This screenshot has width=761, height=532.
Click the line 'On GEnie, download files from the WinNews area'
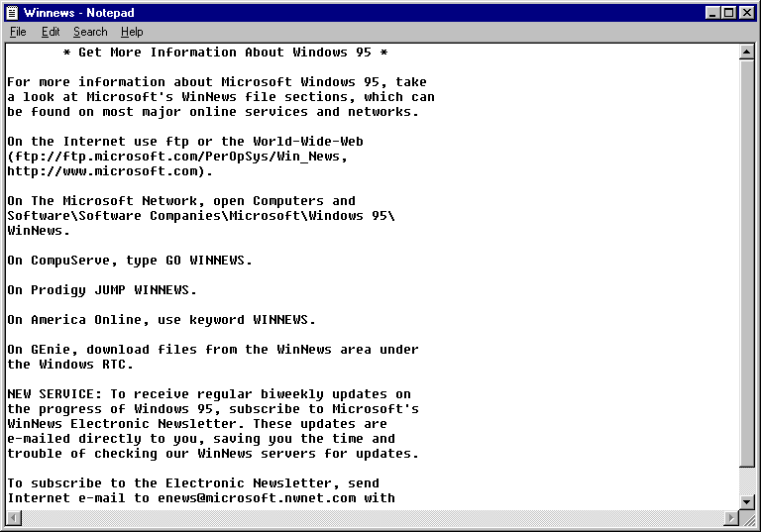coord(213,350)
